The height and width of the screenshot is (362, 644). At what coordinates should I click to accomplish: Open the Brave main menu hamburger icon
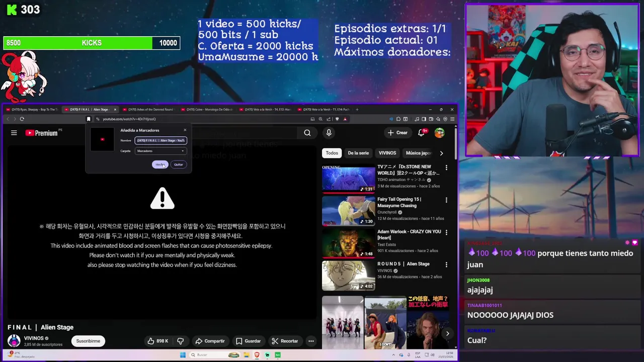pos(452,119)
